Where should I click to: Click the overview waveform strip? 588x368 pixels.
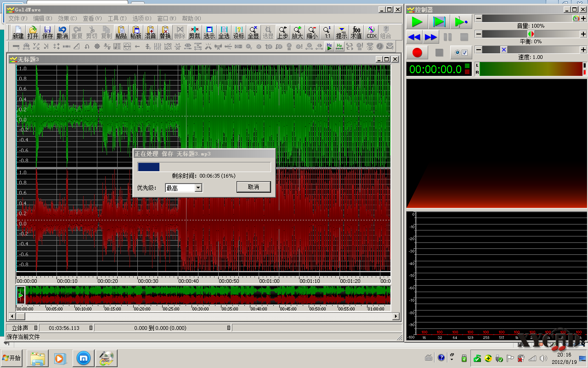click(204, 295)
